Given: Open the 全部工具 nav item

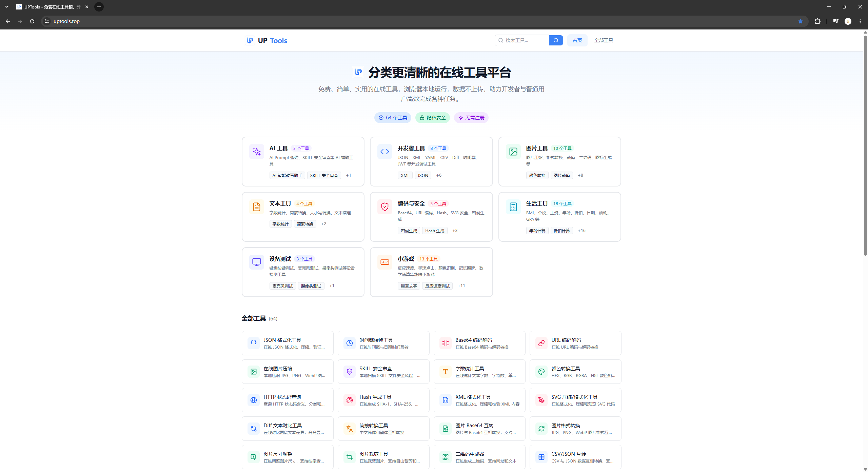Looking at the screenshot, I should tap(604, 40).
